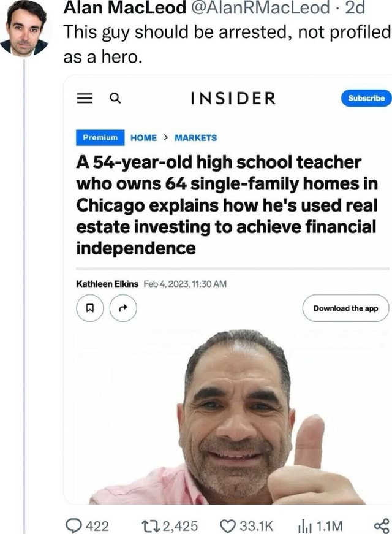Bookmark the article with the save icon

(x=89, y=308)
